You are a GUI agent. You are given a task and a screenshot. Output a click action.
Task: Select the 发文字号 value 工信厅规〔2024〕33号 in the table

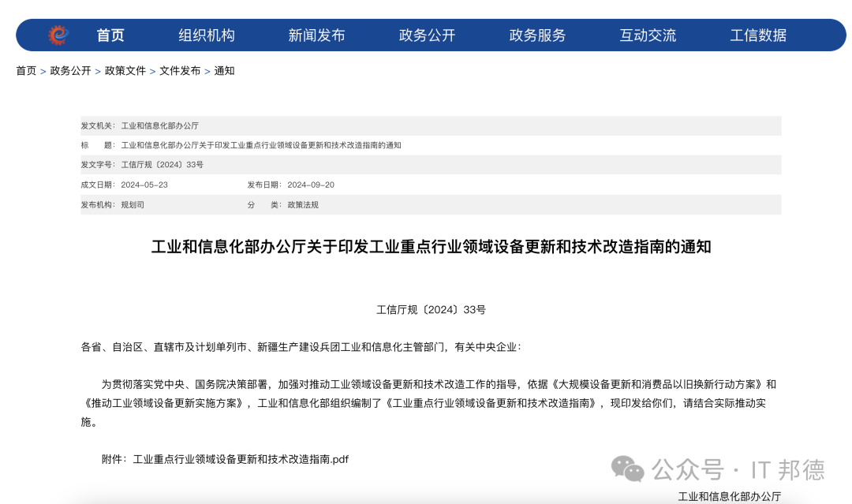point(162,165)
